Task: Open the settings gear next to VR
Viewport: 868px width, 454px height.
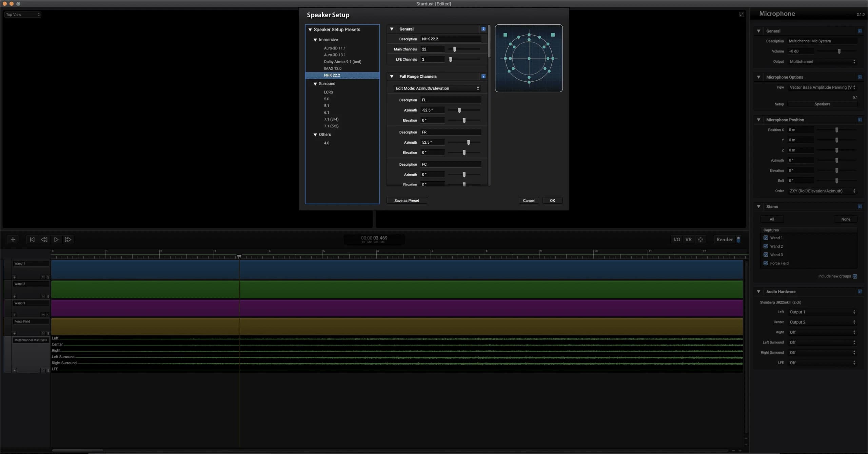Action: coord(700,239)
